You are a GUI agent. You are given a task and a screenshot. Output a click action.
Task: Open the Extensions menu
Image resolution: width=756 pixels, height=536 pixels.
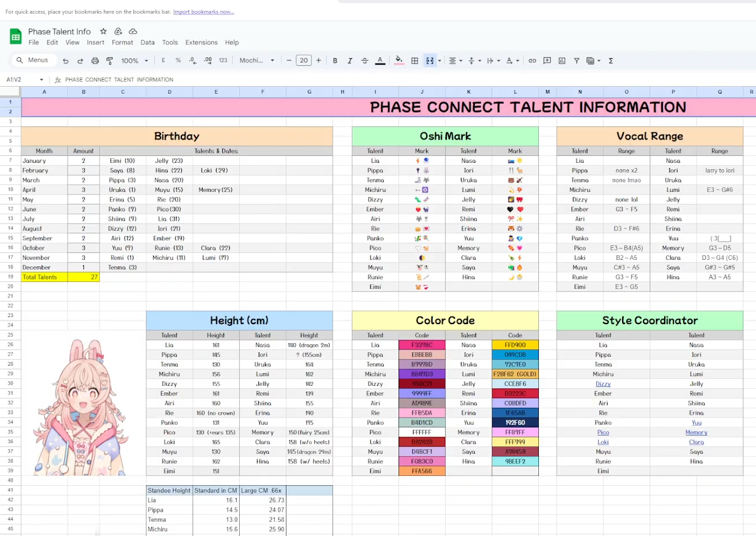point(202,42)
